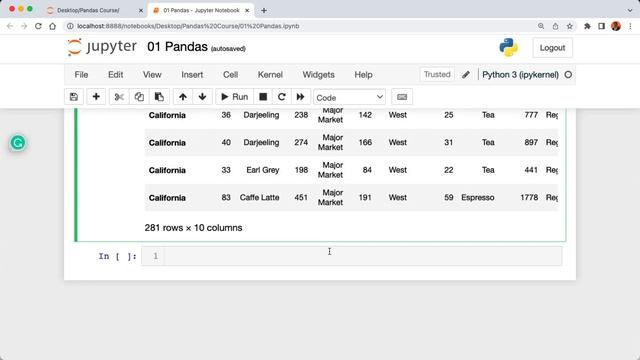Expand the tab search chevron

click(x=630, y=10)
